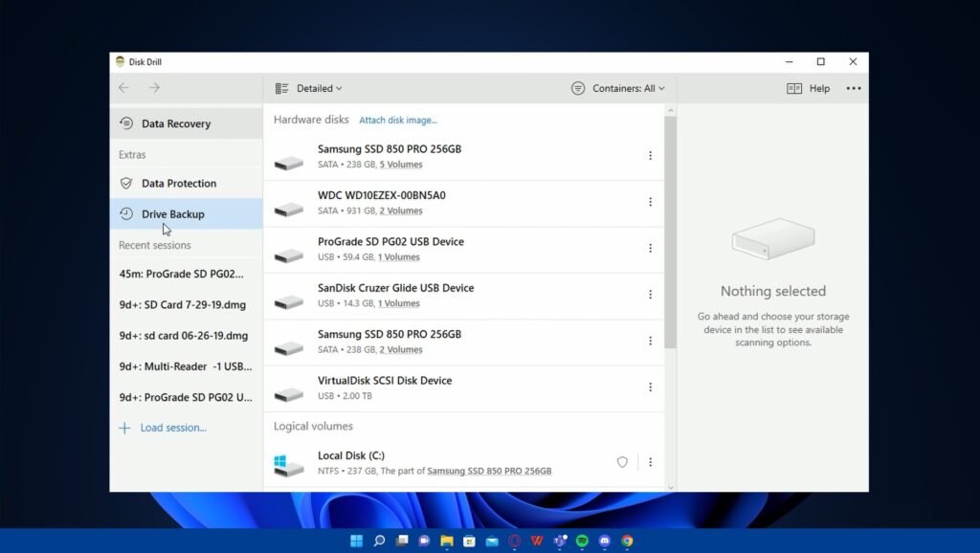Expand the 5 Volumes link
The image size is (980, 553).
point(401,165)
